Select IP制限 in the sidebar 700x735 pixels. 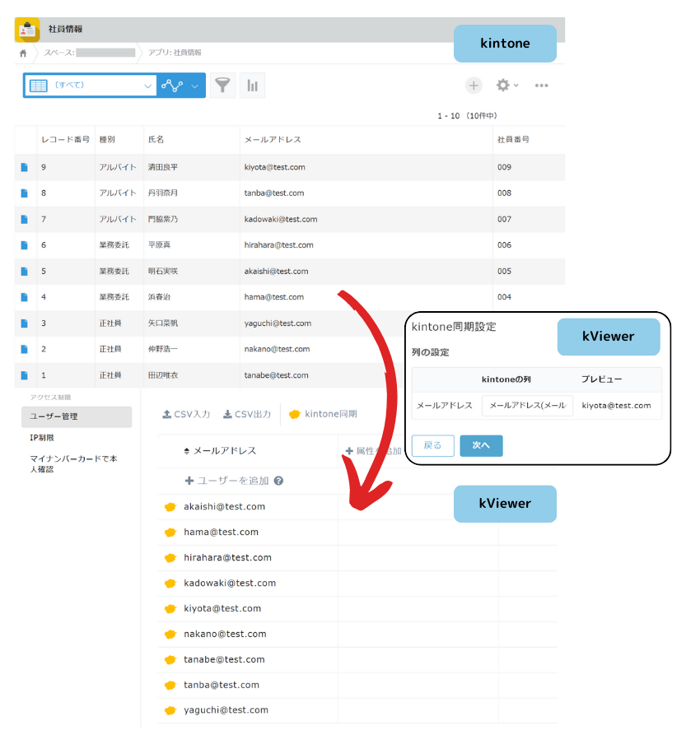tap(42, 438)
